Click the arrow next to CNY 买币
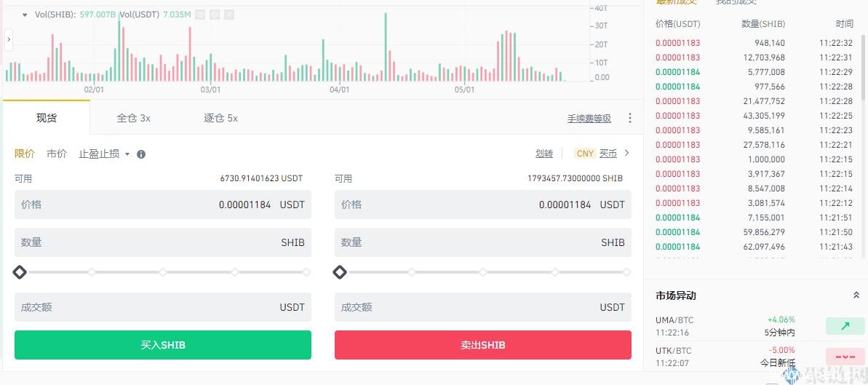 coord(627,154)
